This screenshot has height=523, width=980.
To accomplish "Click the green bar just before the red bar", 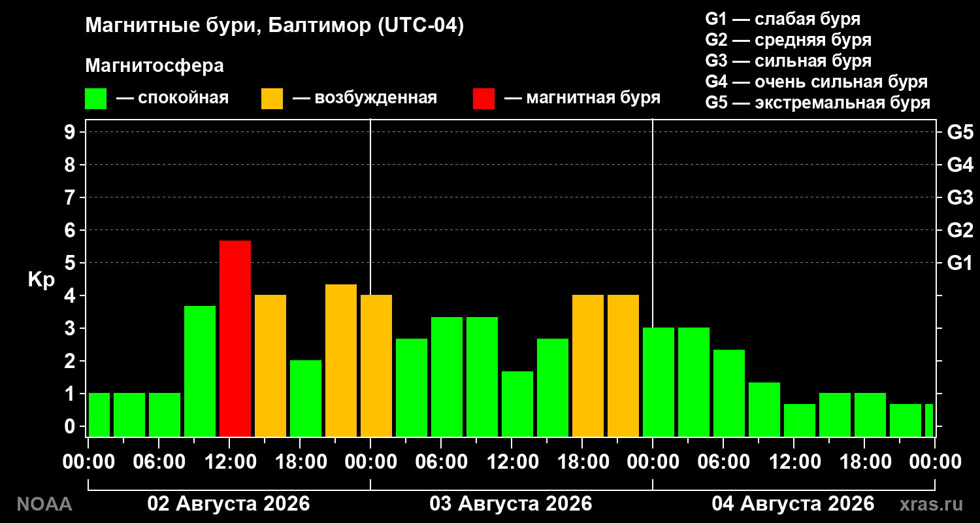I will pos(200,371).
